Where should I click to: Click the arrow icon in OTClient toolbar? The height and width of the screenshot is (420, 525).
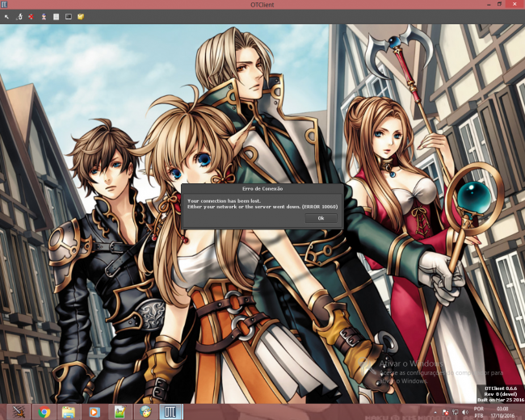pos(6,17)
